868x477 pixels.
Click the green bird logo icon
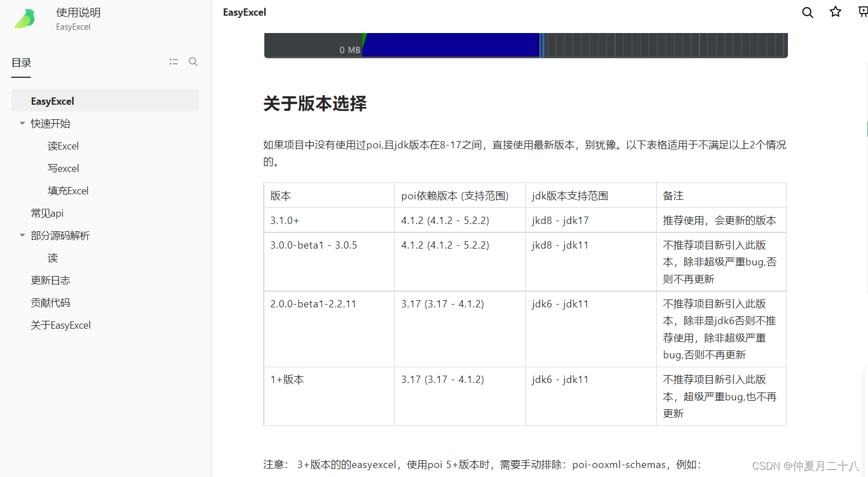pos(25,18)
